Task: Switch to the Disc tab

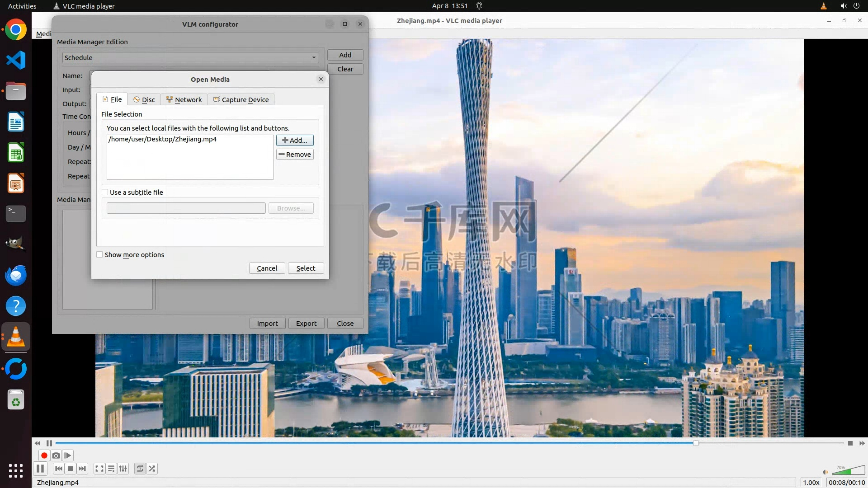Action: point(144,99)
